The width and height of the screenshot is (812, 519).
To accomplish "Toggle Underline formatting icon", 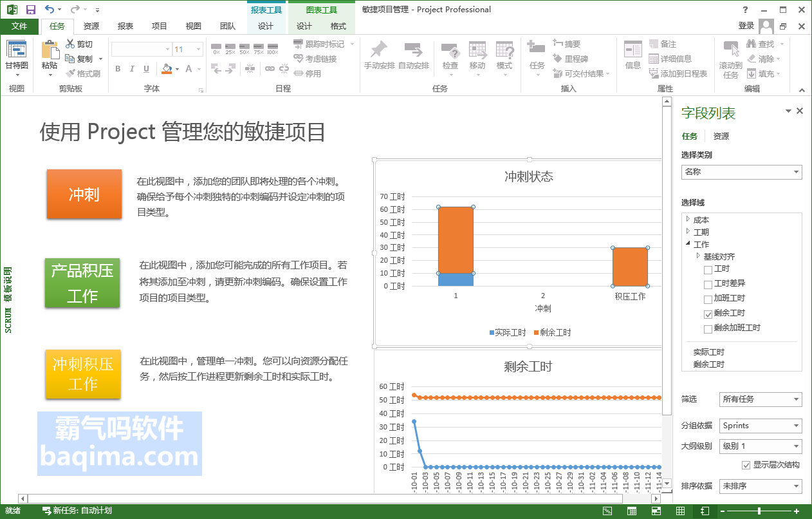I will [146, 69].
